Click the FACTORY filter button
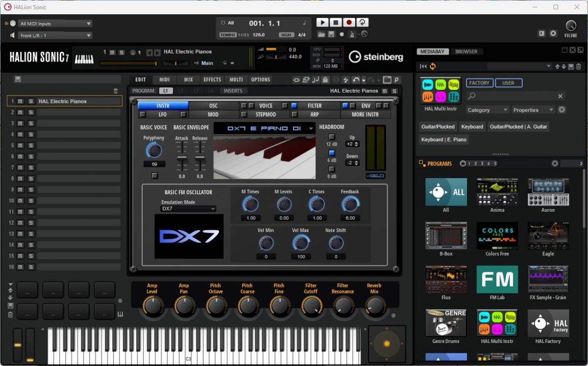 coord(479,83)
